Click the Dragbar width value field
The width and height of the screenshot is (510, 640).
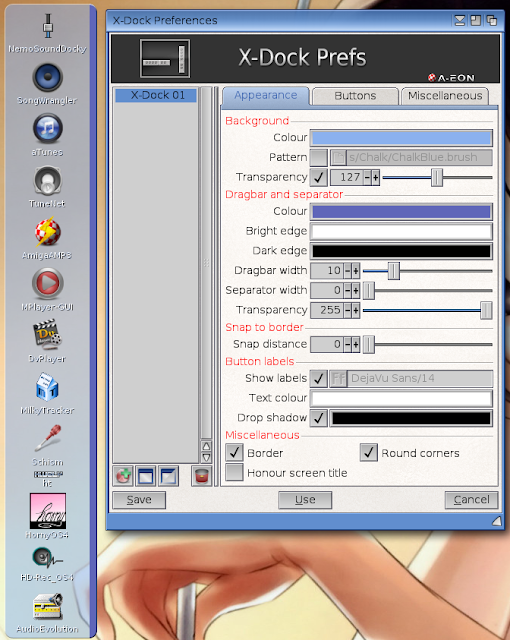[327, 271]
